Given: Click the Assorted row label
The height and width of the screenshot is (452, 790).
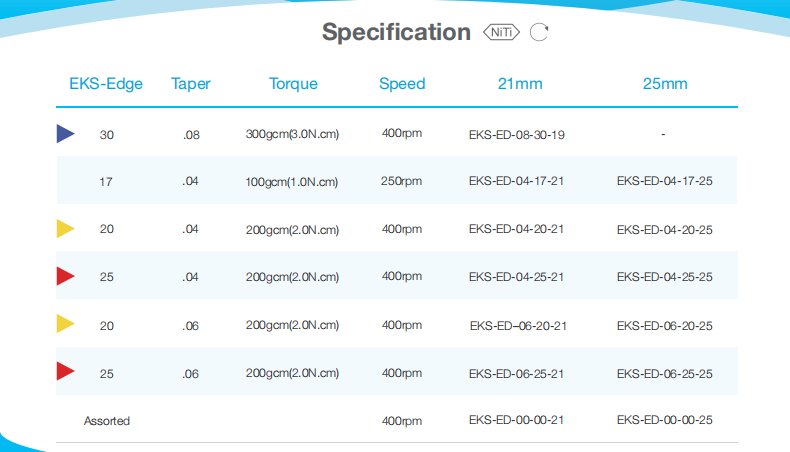Looking at the screenshot, I should point(107,421).
